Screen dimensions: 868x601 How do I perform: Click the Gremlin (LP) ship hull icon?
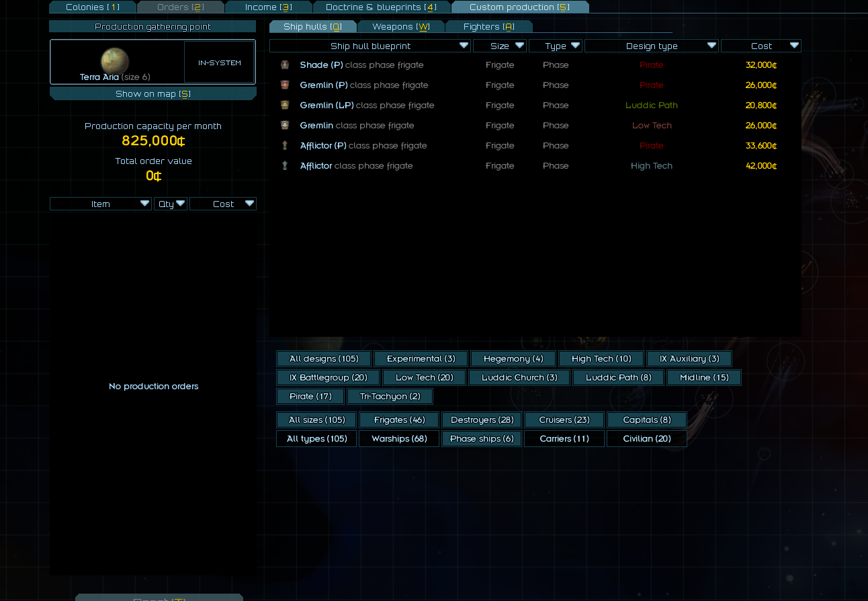pyautogui.click(x=285, y=106)
